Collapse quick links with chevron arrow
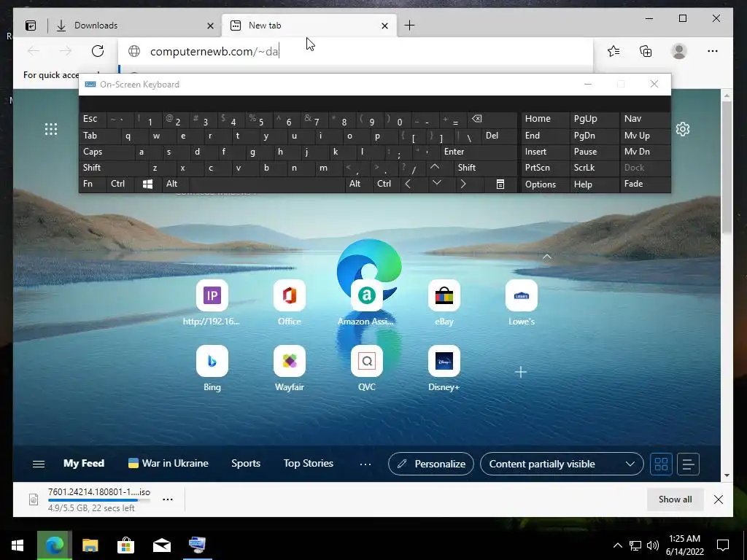 (547, 257)
